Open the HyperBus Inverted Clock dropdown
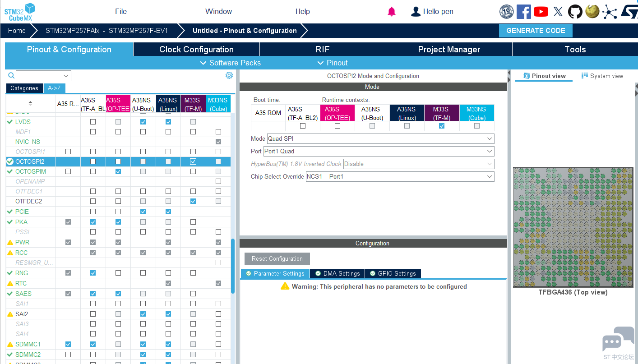Viewport: 638px width, 364px height. (419, 164)
